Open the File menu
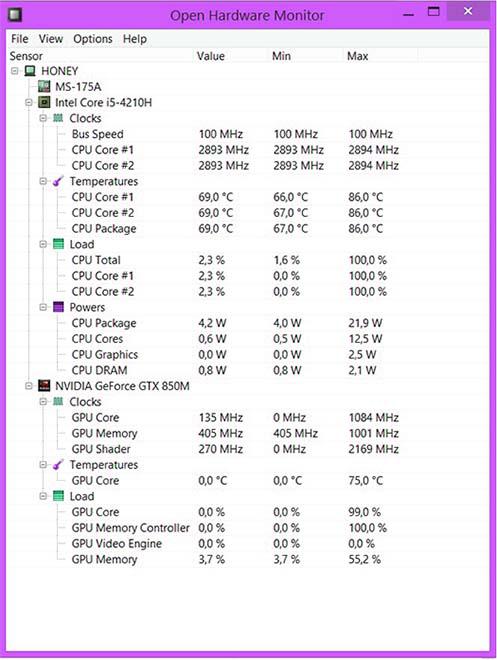 [20, 39]
